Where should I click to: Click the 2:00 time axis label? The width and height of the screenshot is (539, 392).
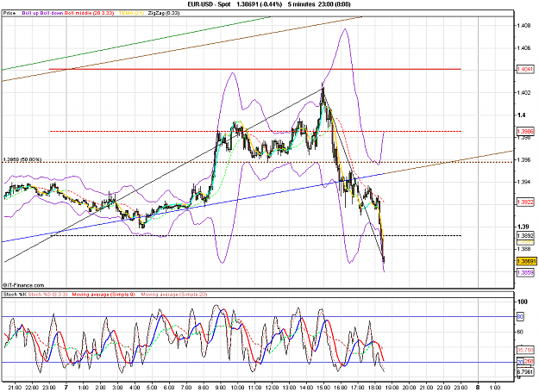[x=100, y=388]
